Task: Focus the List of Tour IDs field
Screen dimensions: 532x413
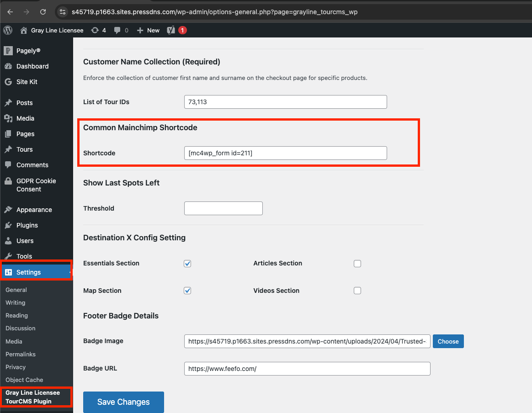Action: pyautogui.click(x=285, y=102)
